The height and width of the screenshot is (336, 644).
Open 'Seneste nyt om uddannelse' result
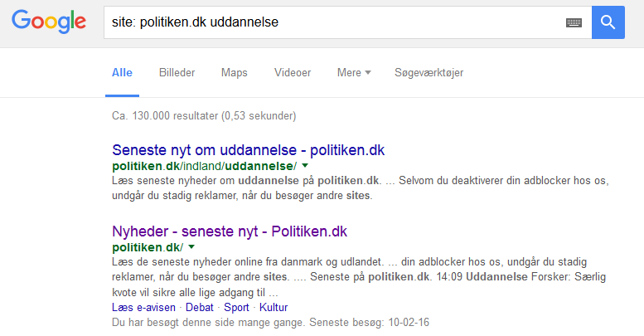(x=248, y=151)
